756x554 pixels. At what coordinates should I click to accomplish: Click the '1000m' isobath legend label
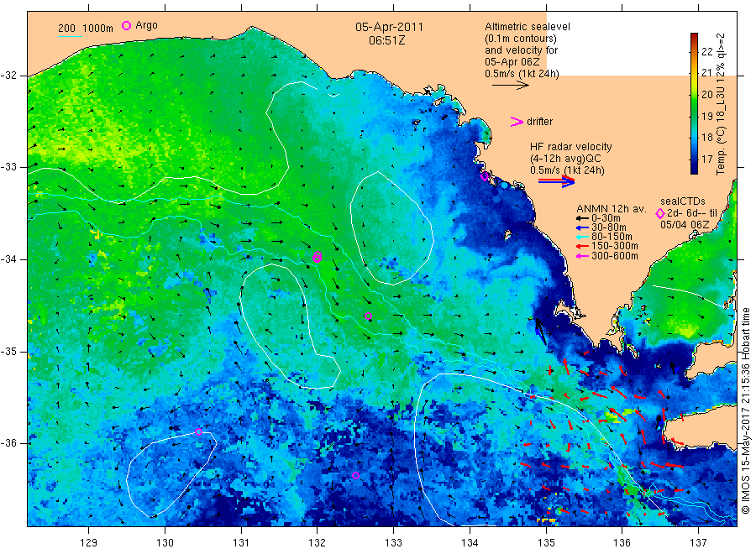pyautogui.click(x=97, y=29)
